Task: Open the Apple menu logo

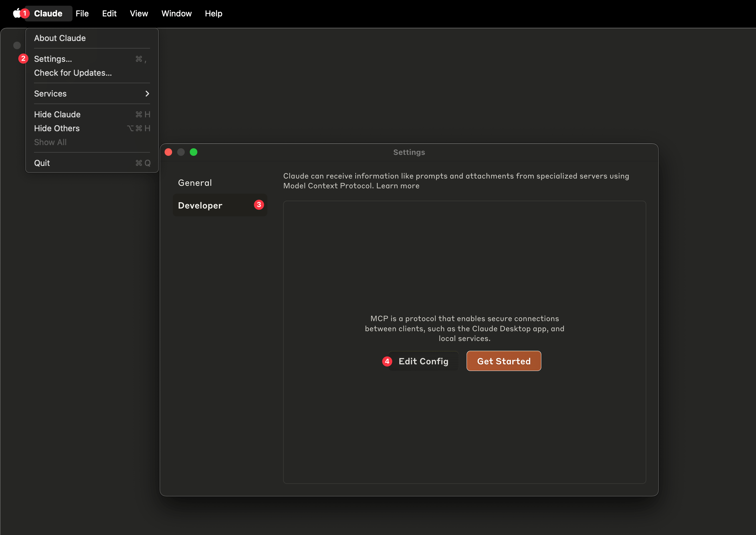Action: [16, 13]
